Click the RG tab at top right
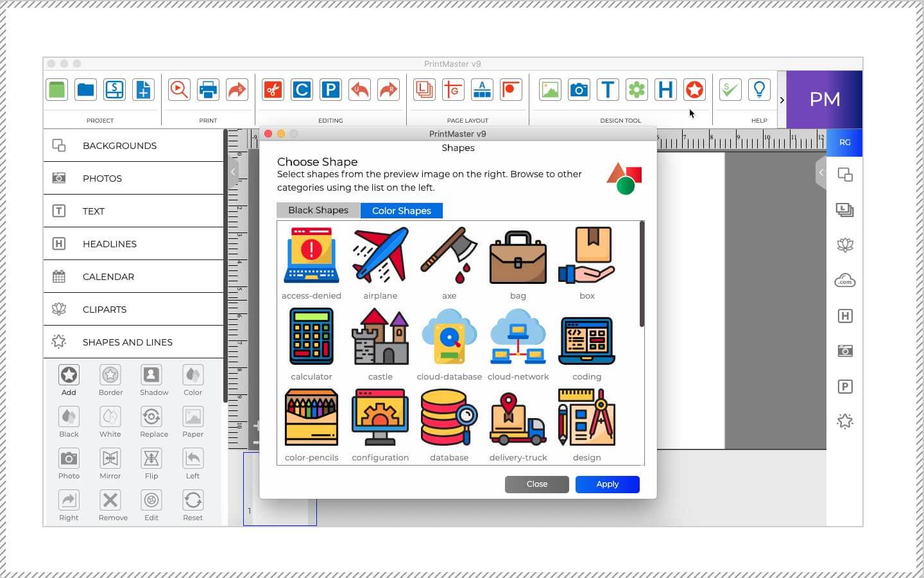Viewport: 924px width, 578px height. pos(844,142)
